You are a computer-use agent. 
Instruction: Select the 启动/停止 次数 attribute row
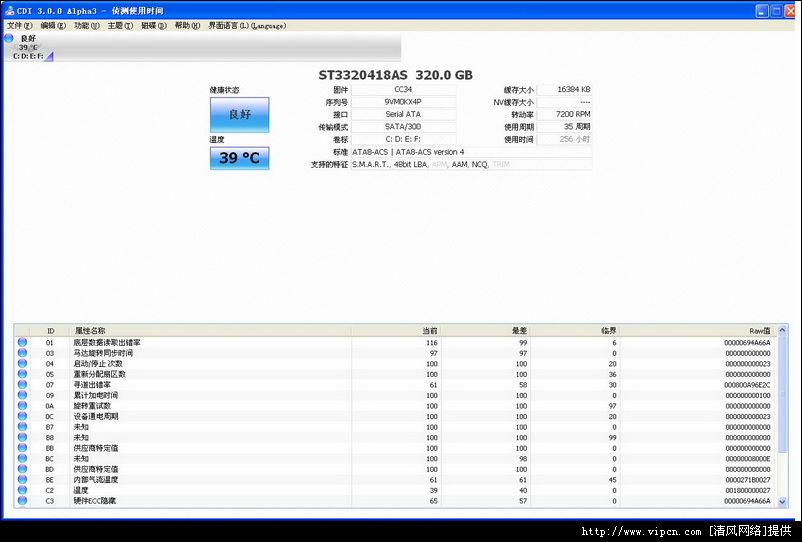point(395,364)
